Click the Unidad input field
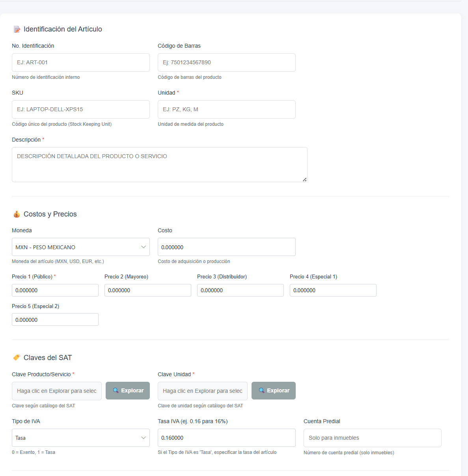Screen dimensions: 468x476 click(x=226, y=109)
